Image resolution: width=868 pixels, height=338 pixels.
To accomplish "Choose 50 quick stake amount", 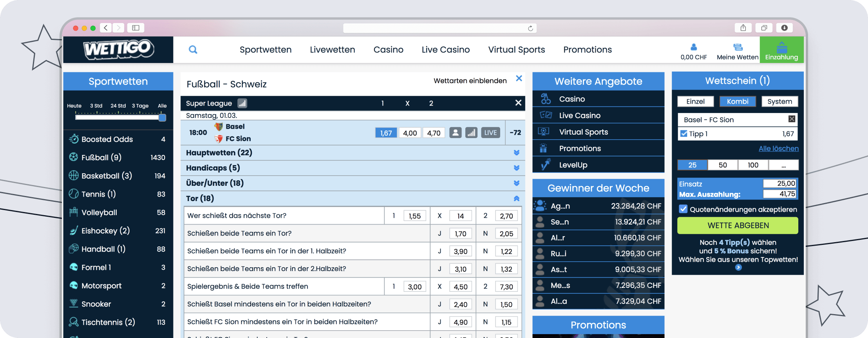I will point(723,165).
